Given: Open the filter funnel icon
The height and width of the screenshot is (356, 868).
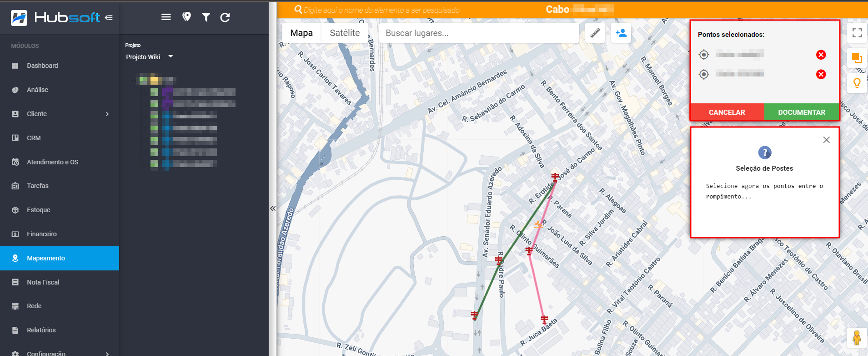Looking at the screenshot, I should coord(206,17).
